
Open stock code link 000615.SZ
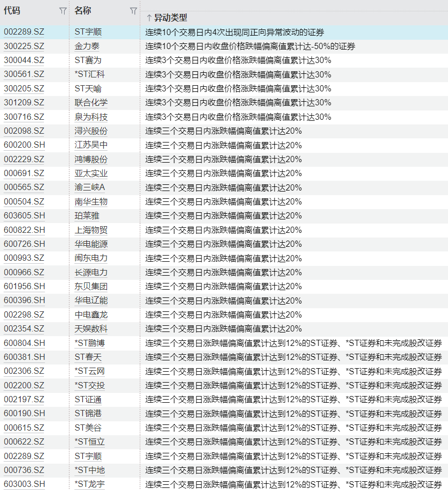tap(24, 428)
